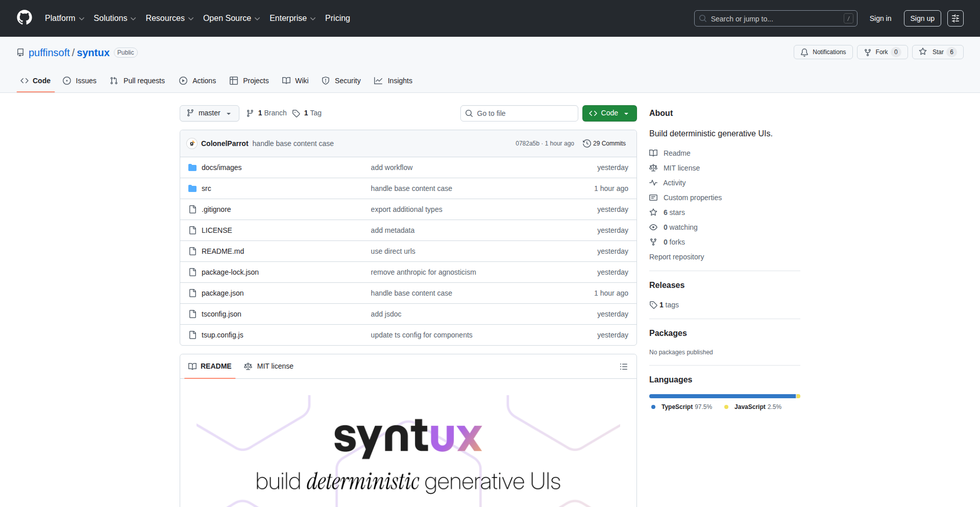Click the MIT license scales icon in sidebar
The image size is (980, 507).
point(653,167)
